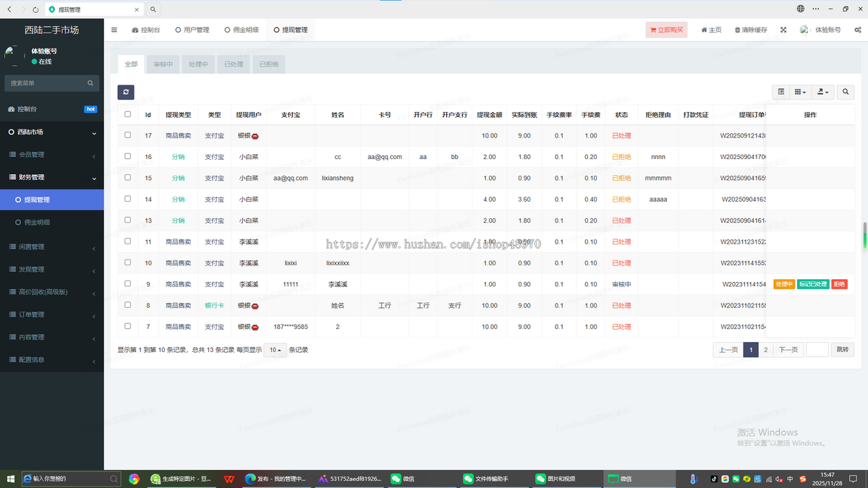Collapse the 财务管理 sidebar menu

point(52,177)
